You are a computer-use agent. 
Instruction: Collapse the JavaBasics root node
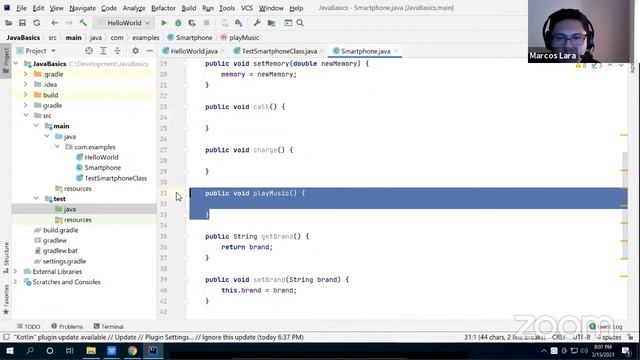tap(16, 64)
